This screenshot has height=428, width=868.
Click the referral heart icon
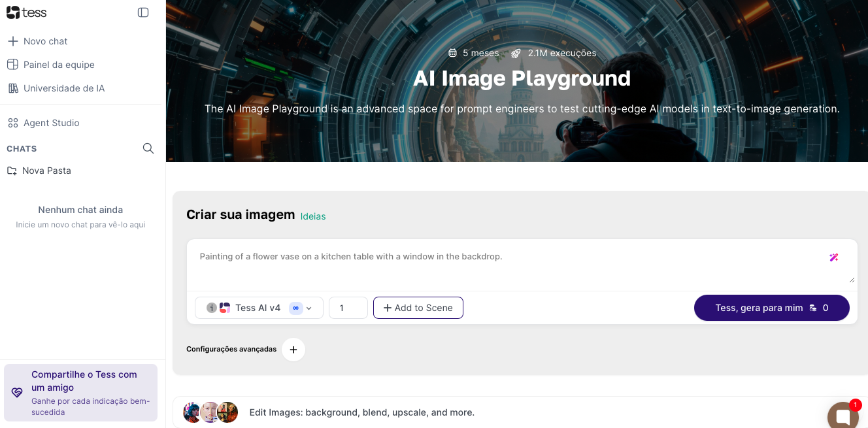point(17,393)
